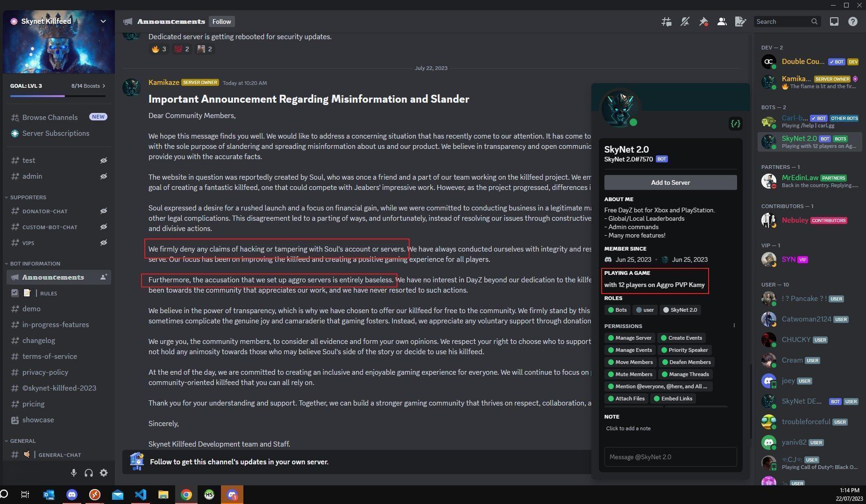Open the Threads icon in the channel header
This screenshot has height=504, width=866.
point(667,21)
